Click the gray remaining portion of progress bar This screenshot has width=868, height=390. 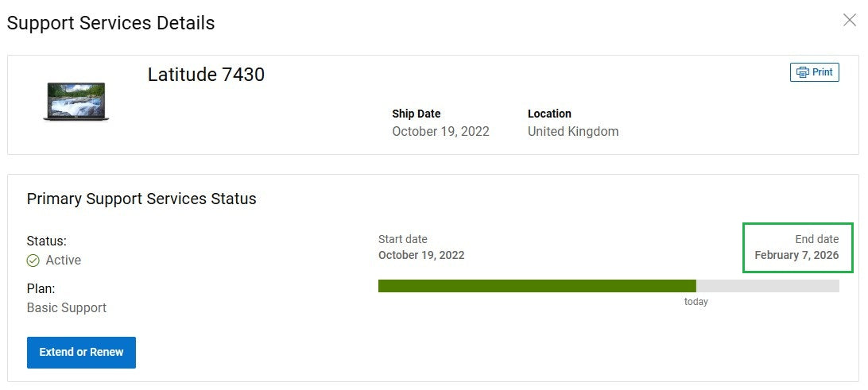768,286
